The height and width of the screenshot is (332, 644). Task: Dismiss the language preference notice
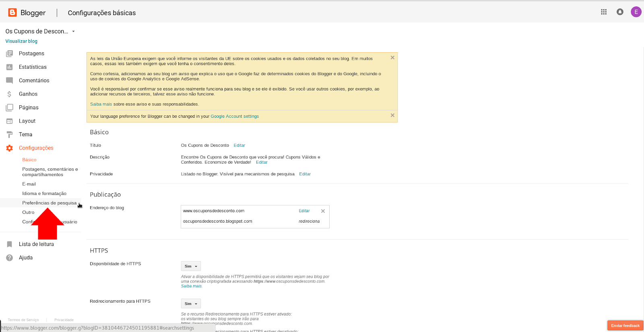392,115
